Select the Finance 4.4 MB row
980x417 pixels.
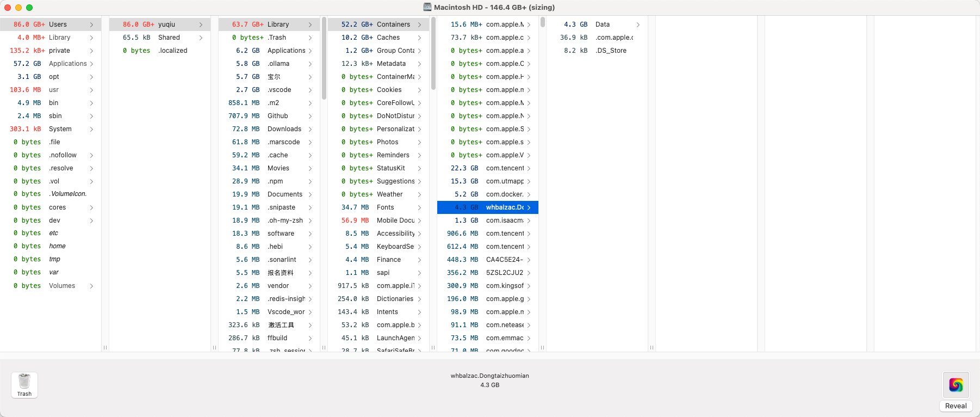pos(379,260)
